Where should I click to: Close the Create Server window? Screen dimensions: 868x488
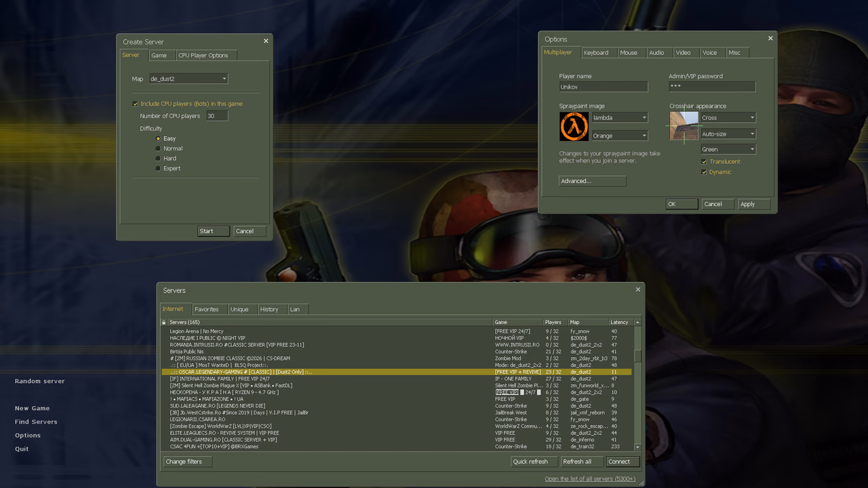(266, 41)
